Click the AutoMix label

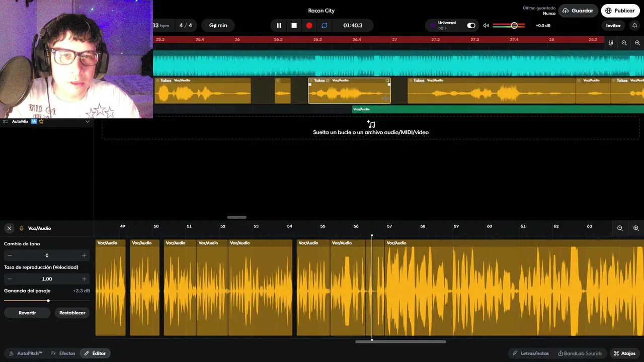(x=20, y=121)
